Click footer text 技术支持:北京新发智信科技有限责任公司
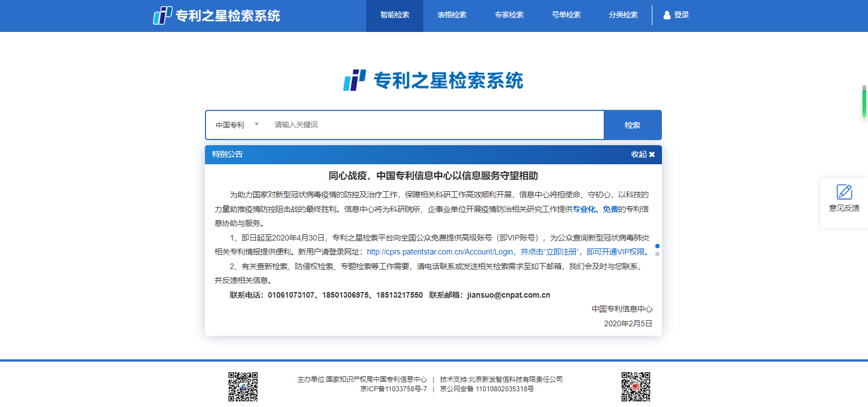 coord(501,380)
